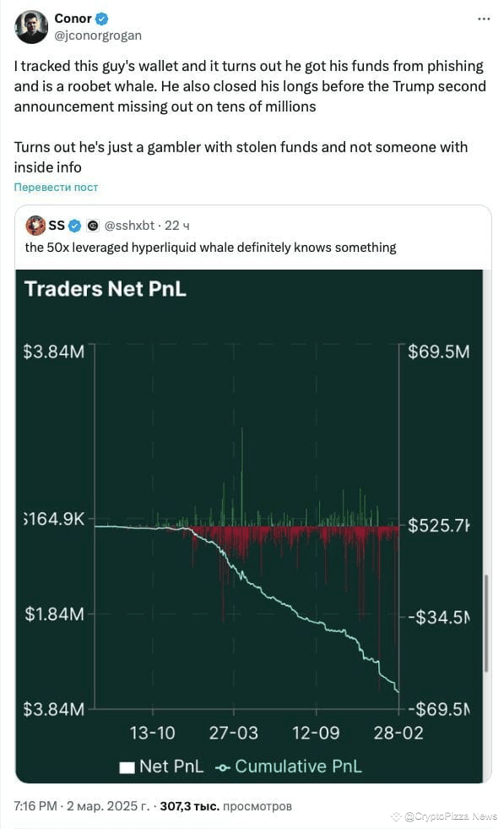Click SS's round profile avatar
504x829 pixels.
(35, 226)
